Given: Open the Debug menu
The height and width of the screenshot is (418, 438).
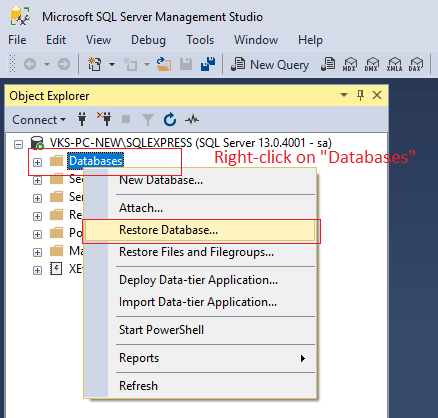Looking at the screenshot, I should (x=148, y=40).
